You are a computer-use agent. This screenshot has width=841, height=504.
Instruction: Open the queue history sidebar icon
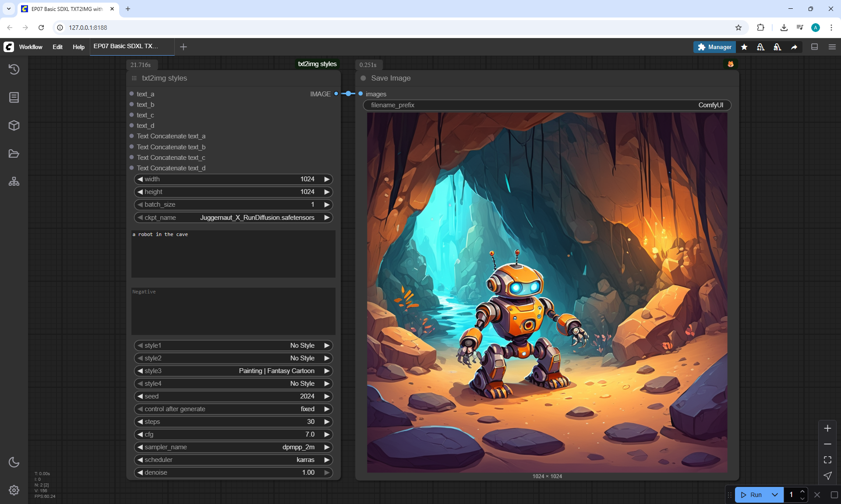14,69
